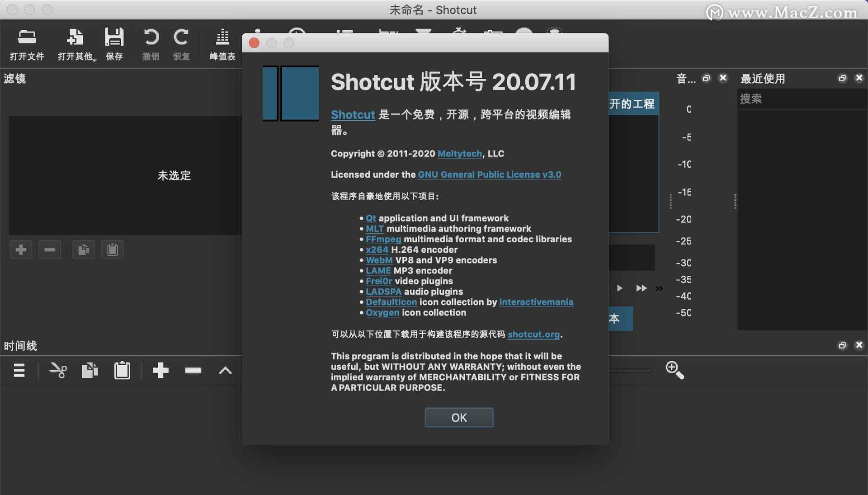868x495 pixels.
Task: Click OK button in the About dialog
Action: [459, 417]
